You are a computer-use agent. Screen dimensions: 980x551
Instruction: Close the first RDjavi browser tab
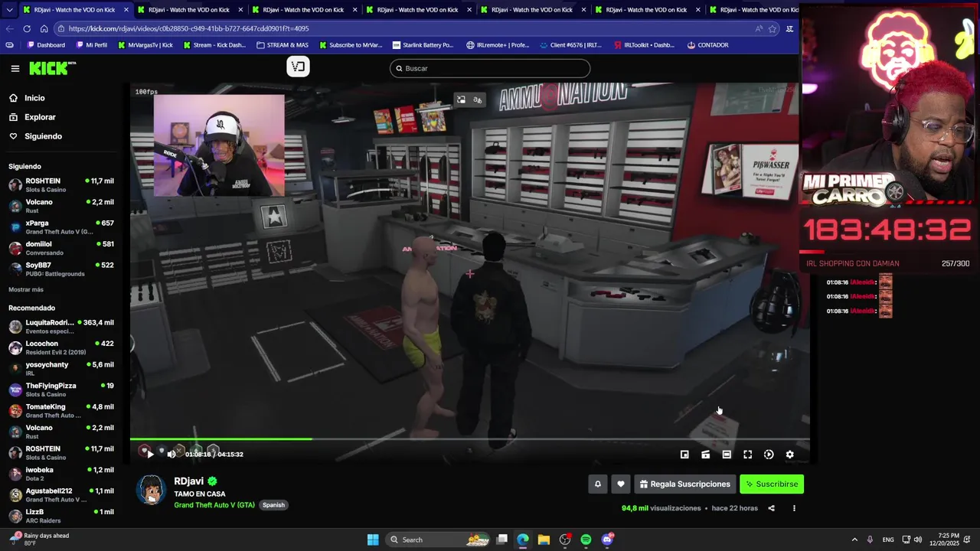click(126, 10)
